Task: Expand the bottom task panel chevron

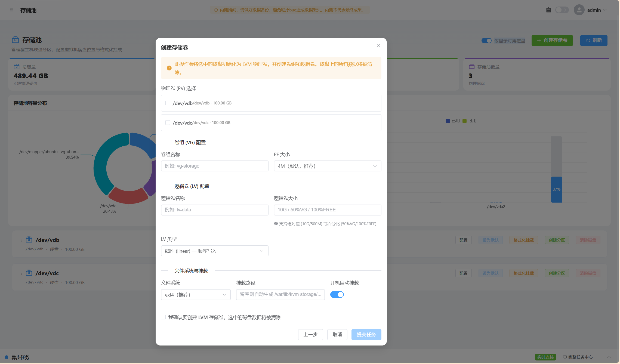Action: point(609,357)
